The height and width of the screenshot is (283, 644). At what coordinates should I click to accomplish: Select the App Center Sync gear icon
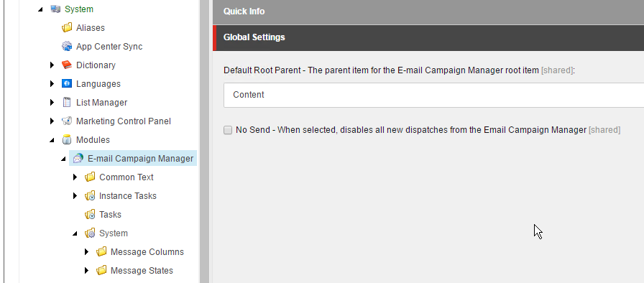click(x=67, y=47)
